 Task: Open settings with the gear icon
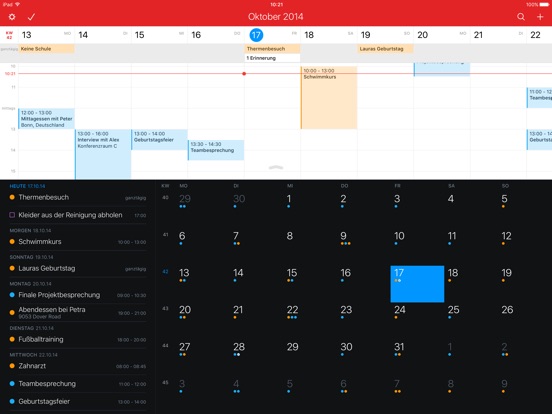[12, 17]
